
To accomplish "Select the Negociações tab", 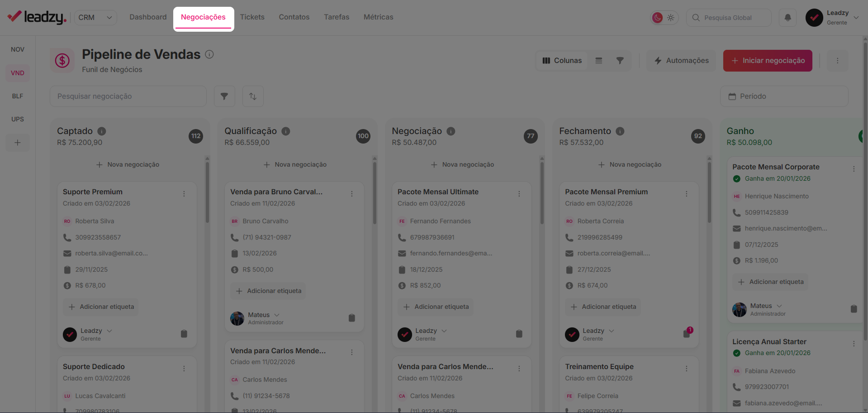I will pyautogui.click(x=204, y=18).
